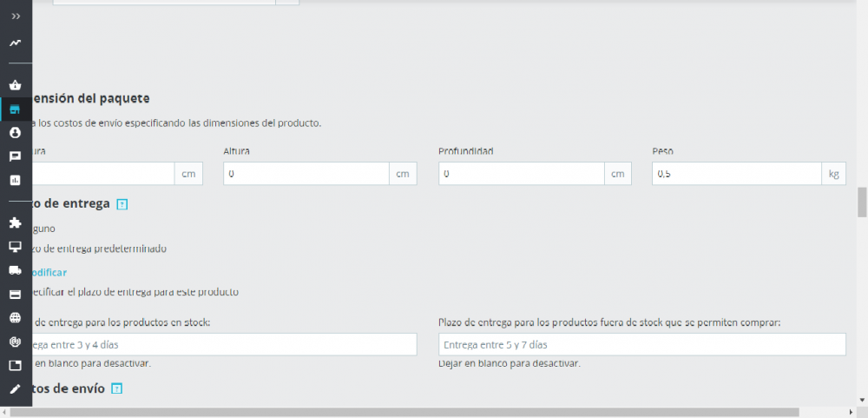Click the out-of-stock delivery time label text

pos(609,322)
